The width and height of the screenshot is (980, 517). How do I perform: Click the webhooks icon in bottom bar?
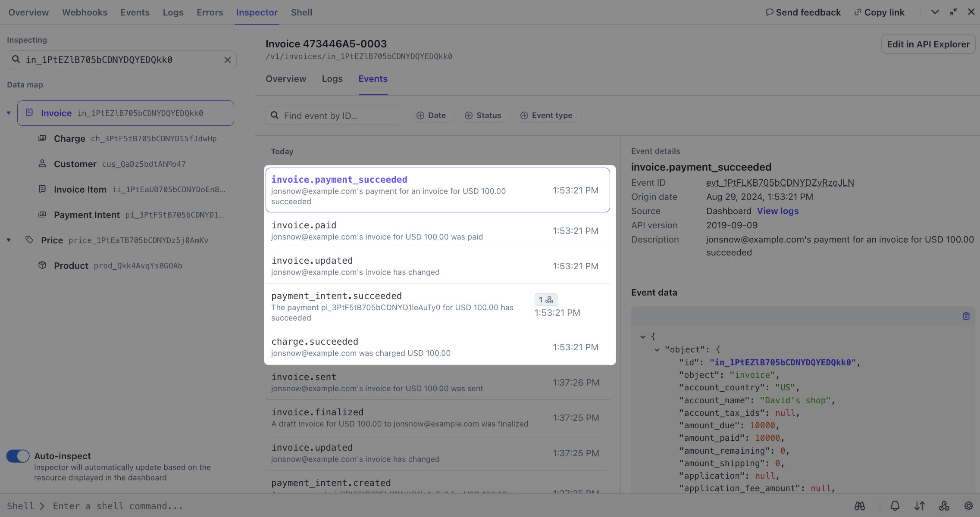pos(944,506)
